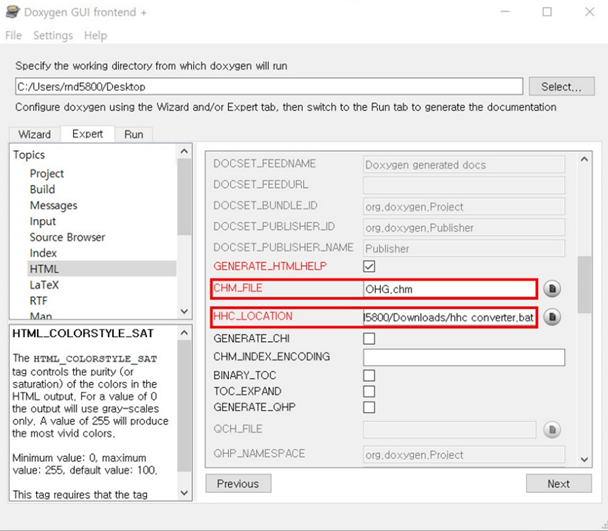Click the GENERATE_QHP label
The height and width of the screenshot is (531, 608).
coord(254,407)
